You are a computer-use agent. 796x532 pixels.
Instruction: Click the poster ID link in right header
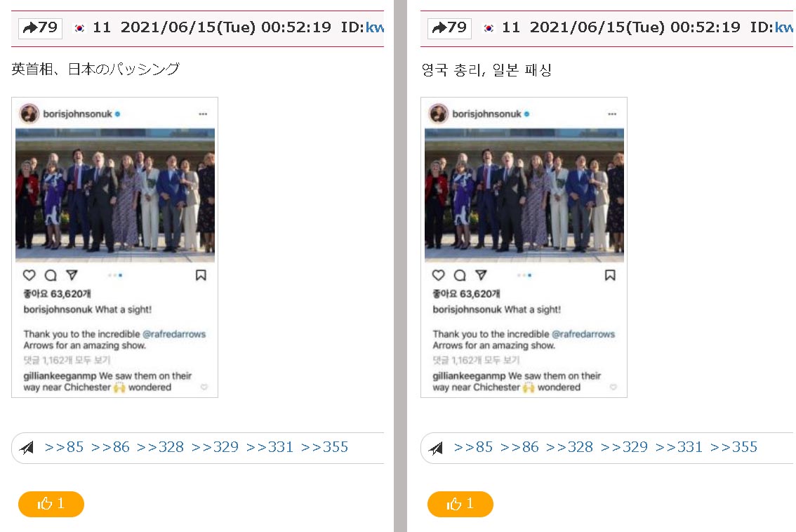coord(784,27)
